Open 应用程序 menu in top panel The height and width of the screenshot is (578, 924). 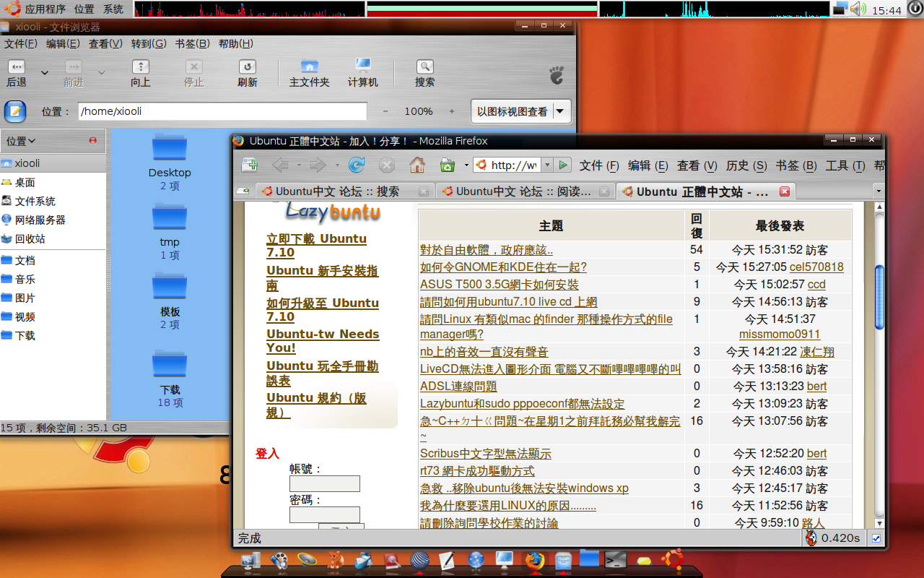[44, 9]
